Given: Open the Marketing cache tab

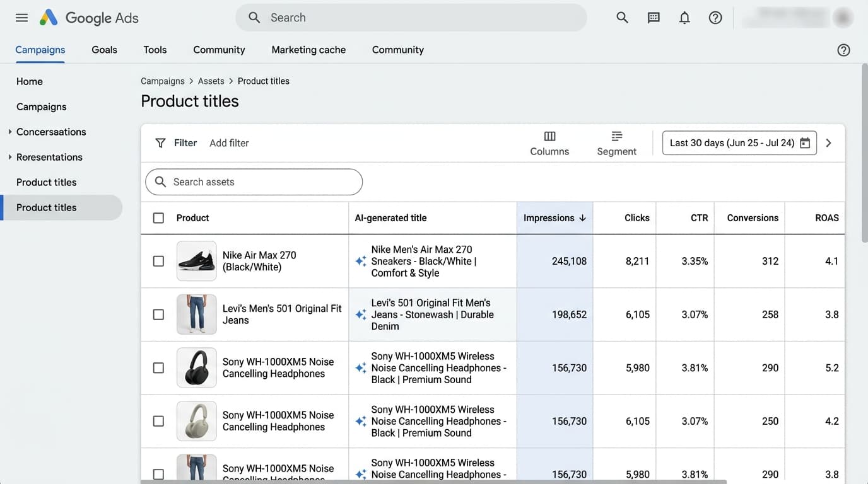Looking at the screenshot, I should point(308,50).
